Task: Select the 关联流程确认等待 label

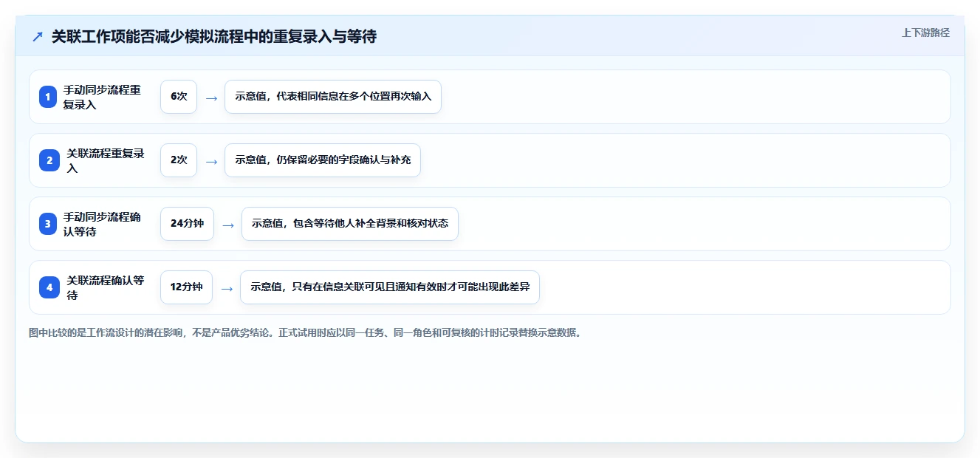Action: pyautogui.click(x=106, y=287)
